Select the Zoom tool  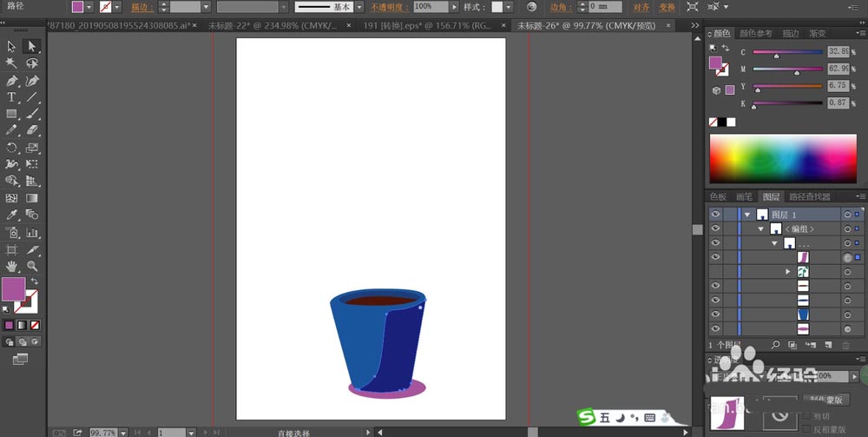[32, 267]
